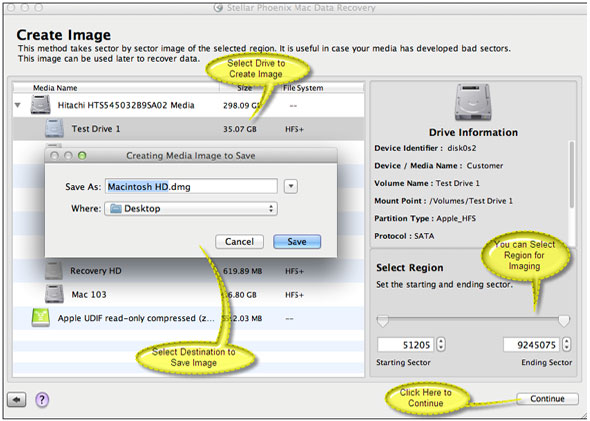590x421 pixels.
Task: Click the starting sector slider handle
Action: (383, 321)
